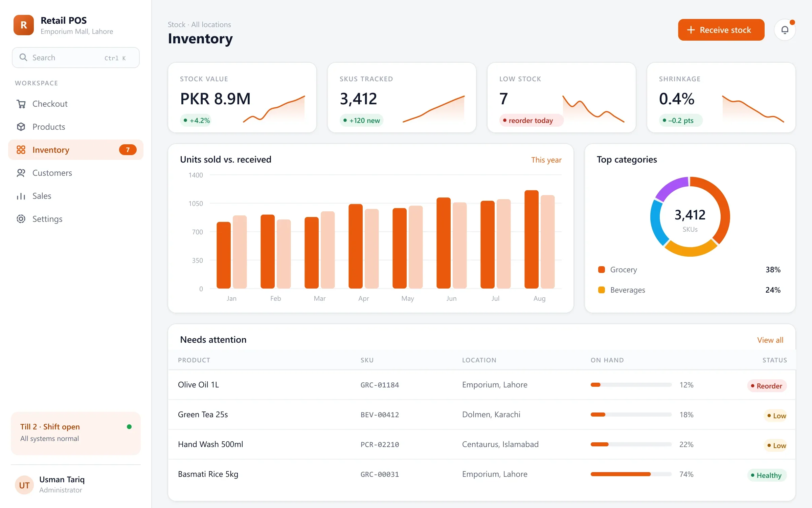
Task: Click SKU BEV-00412
Action: pos(380,415)
